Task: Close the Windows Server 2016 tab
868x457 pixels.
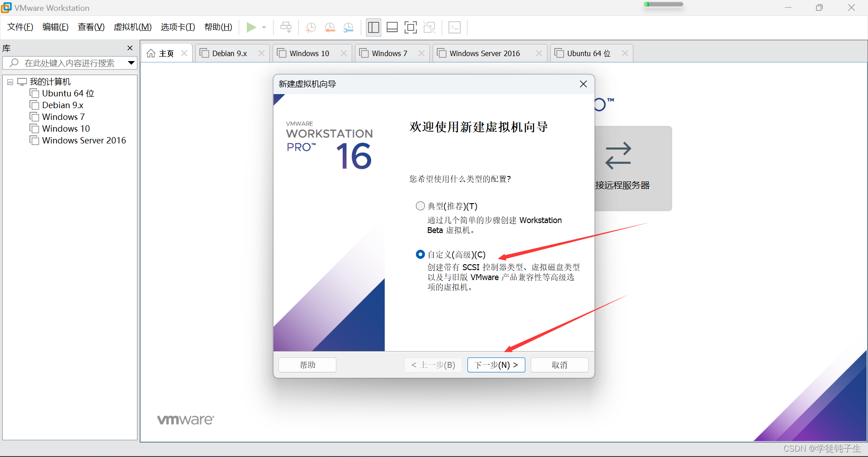Action: [539, 53]
